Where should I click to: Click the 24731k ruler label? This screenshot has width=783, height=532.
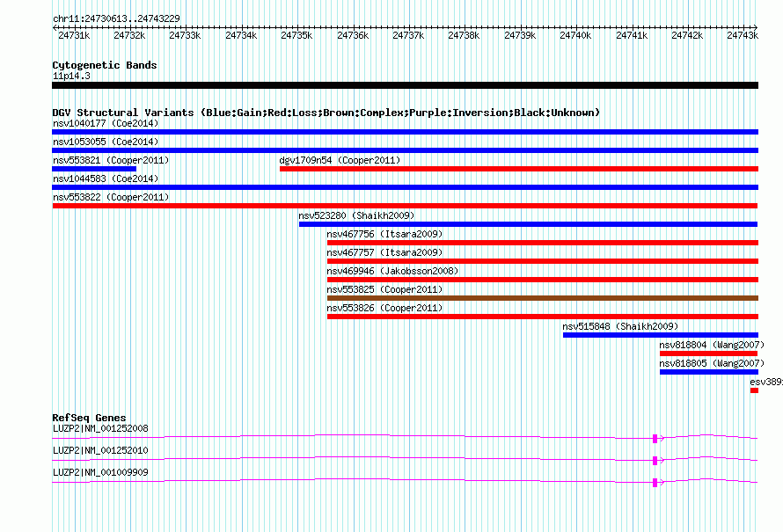point(74,35)
